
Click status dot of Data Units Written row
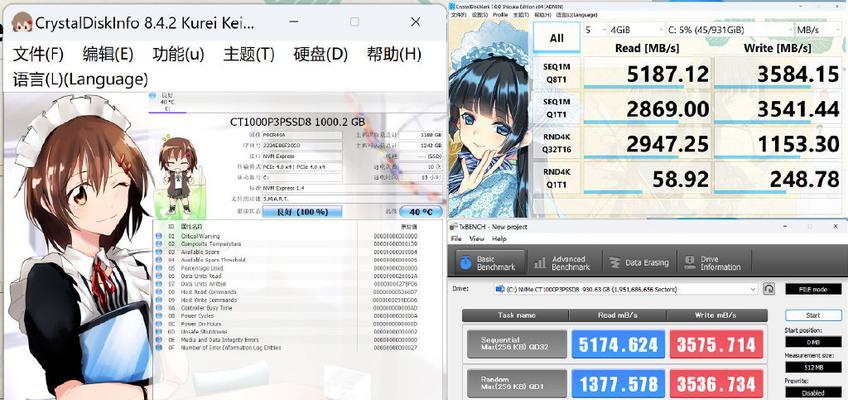[159, 284]
